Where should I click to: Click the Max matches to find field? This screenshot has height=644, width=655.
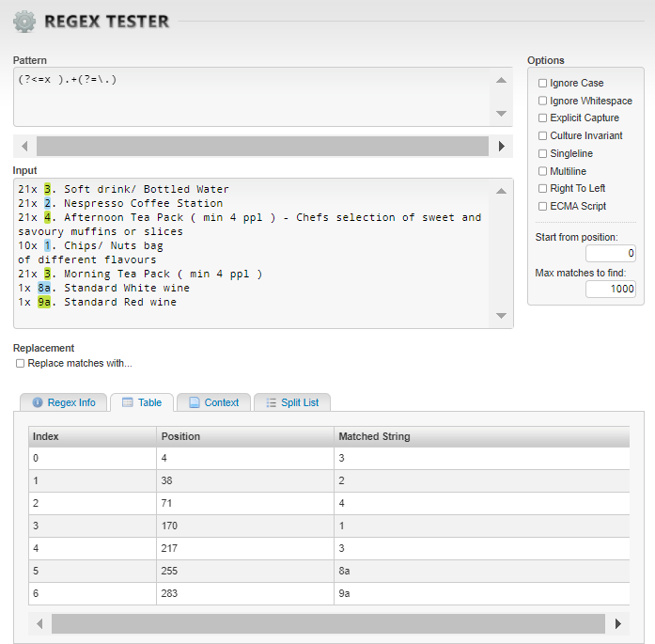(x=610, y=290)
